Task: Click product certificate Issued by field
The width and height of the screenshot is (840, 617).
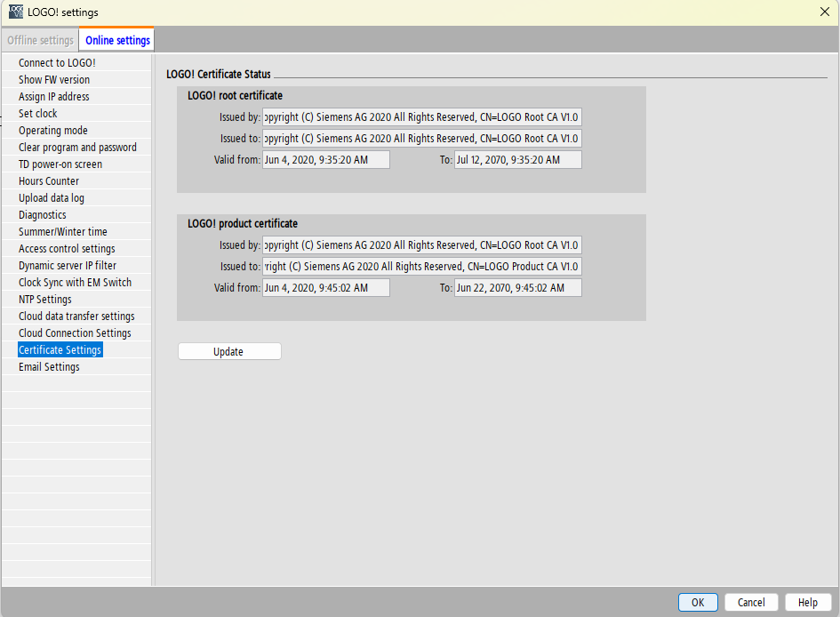Action: [x=421, y=244]
